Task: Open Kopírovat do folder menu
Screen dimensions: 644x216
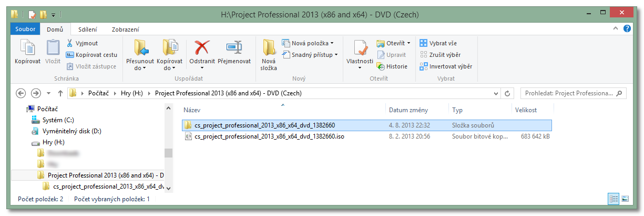Action: tap(169, 55)
